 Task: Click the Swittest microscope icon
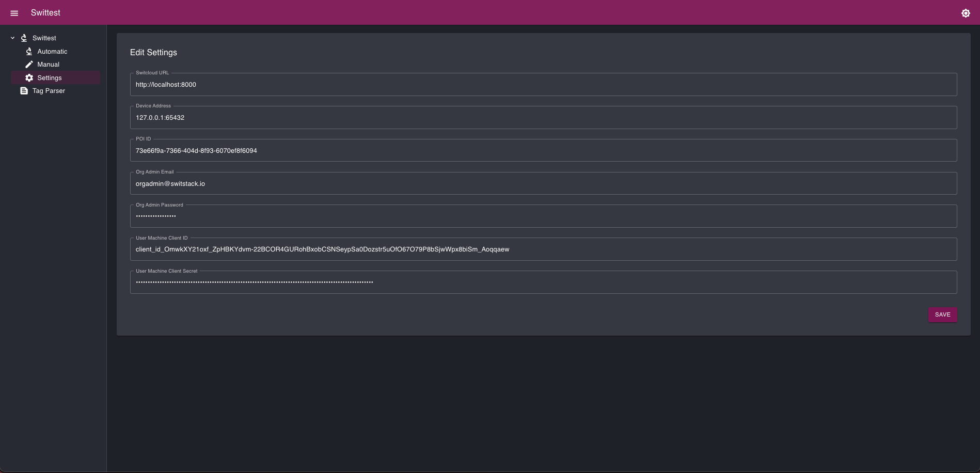tap(24, 38)
